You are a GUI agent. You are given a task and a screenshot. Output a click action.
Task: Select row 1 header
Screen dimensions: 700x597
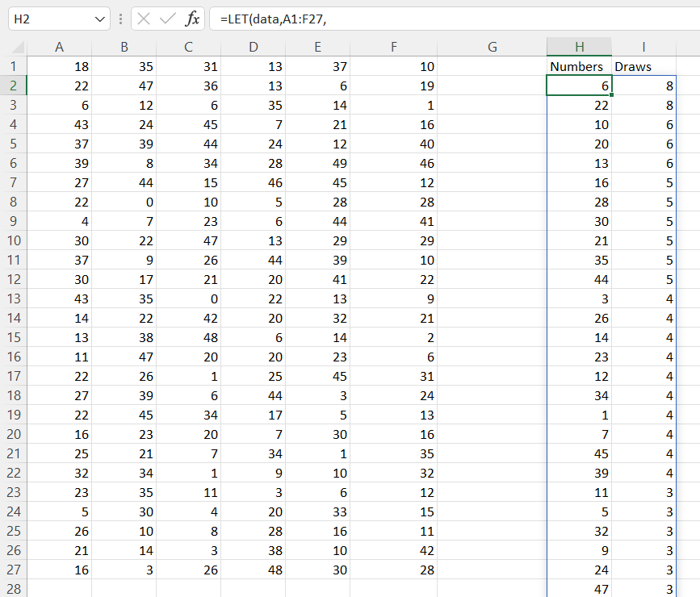coord(15,66)
